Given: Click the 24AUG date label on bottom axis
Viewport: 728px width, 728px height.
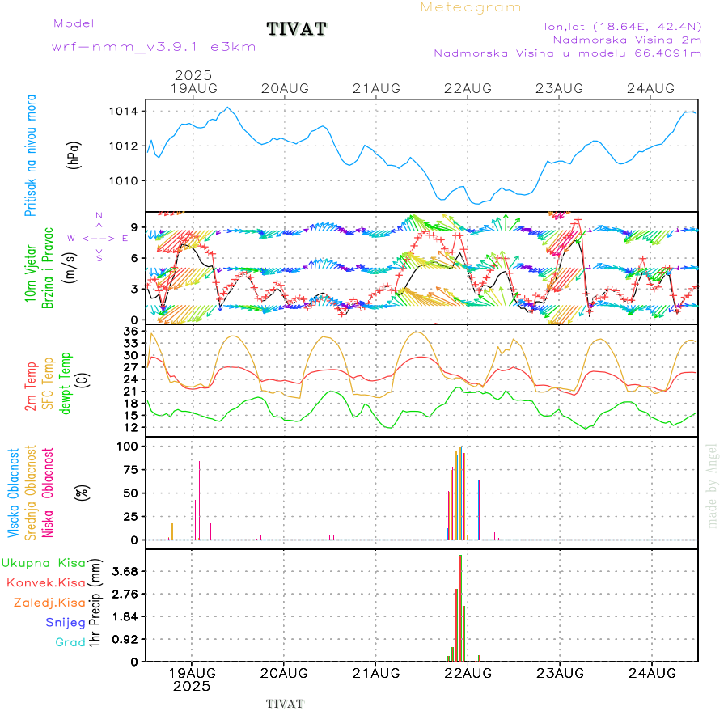Looking at the screenshot, I should click(x=651, y=673).
